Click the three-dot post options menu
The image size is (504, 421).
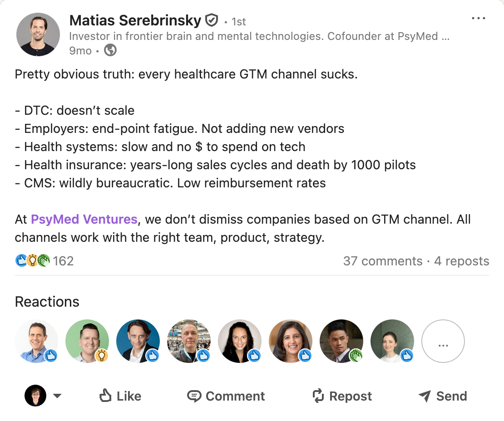click(x=479, y=19)
